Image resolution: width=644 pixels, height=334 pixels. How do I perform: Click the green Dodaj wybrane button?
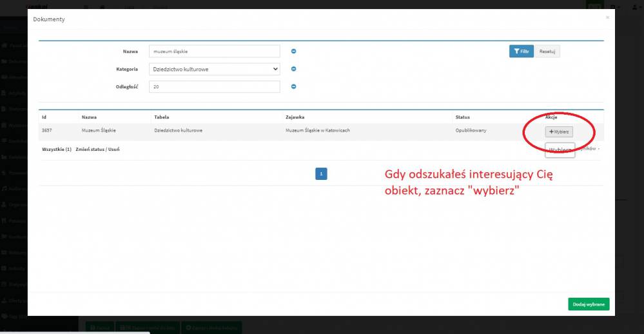point(589,304)
